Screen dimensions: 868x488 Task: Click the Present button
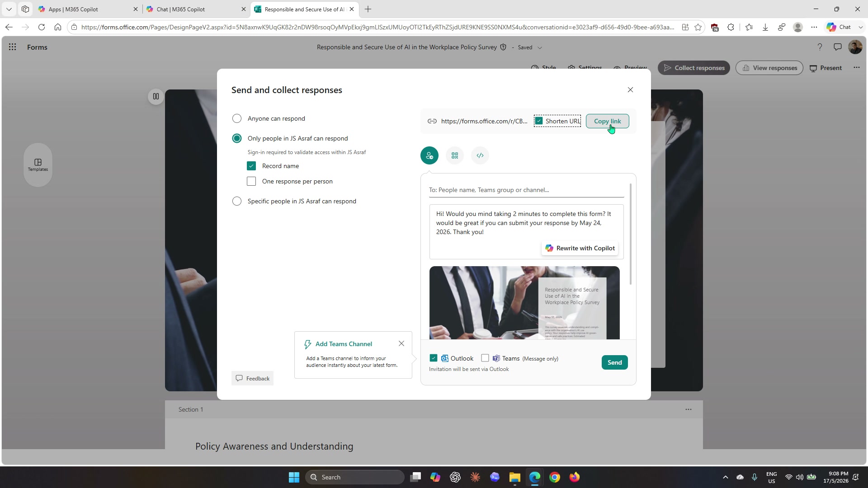point(826,68)
